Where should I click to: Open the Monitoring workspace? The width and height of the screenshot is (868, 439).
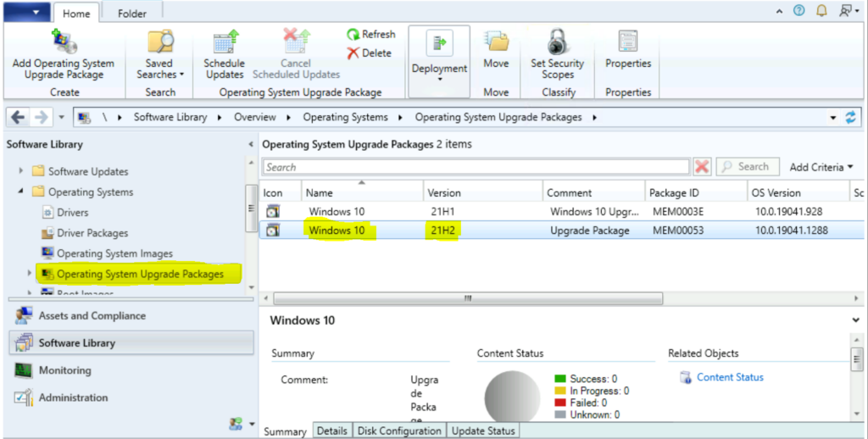click(131, 370)
